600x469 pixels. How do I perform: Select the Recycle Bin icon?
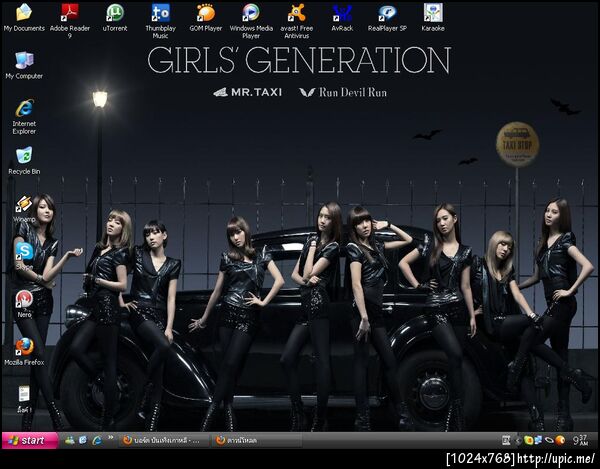[24, 161]
